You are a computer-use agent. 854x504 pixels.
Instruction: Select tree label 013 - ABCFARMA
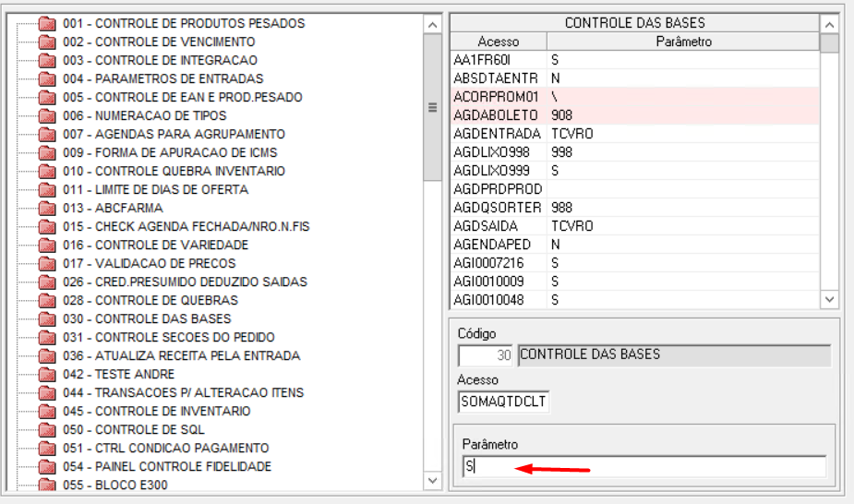[x=113, y=208]
